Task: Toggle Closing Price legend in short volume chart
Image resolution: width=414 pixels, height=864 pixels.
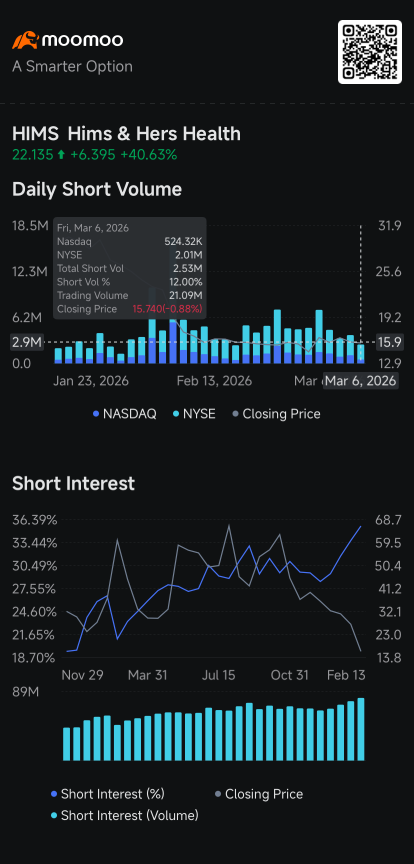Action: tap(275, 414)
